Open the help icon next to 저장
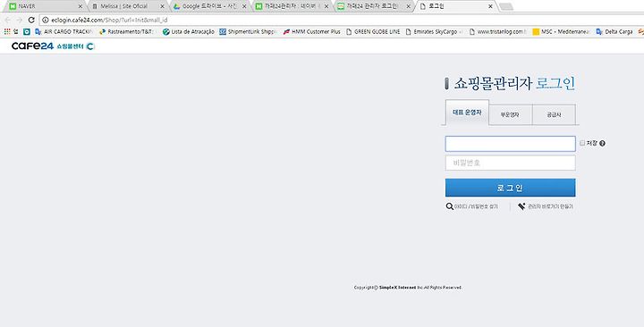The width and height of the screenshot is (644, 327). [602, 143]
